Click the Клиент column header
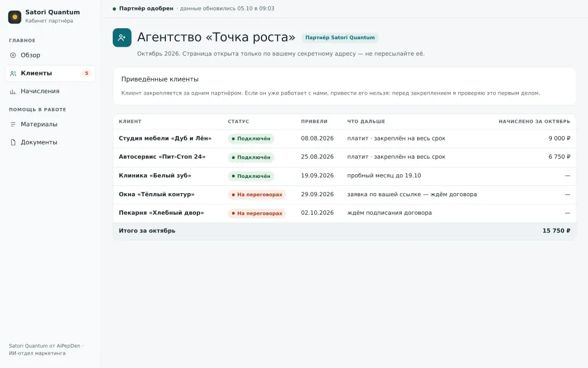 [x=130, y=121]
